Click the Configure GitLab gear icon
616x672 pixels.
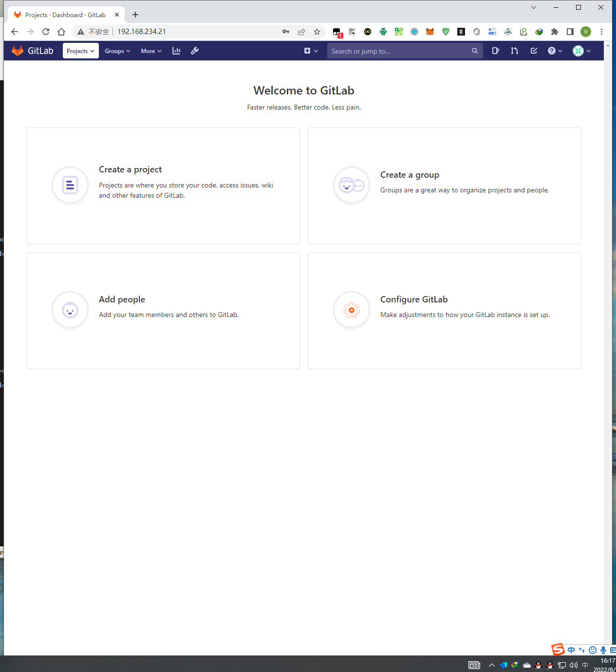(352, 310)
